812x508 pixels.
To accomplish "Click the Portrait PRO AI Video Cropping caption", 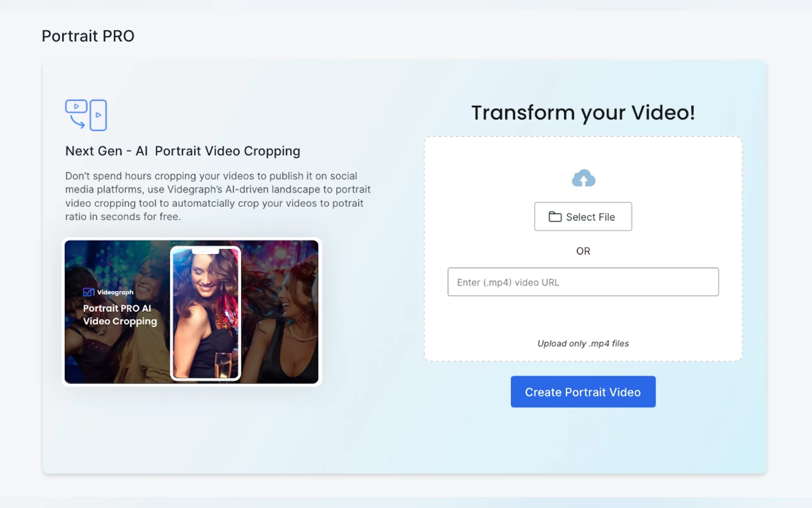I will tap(120, 315).
